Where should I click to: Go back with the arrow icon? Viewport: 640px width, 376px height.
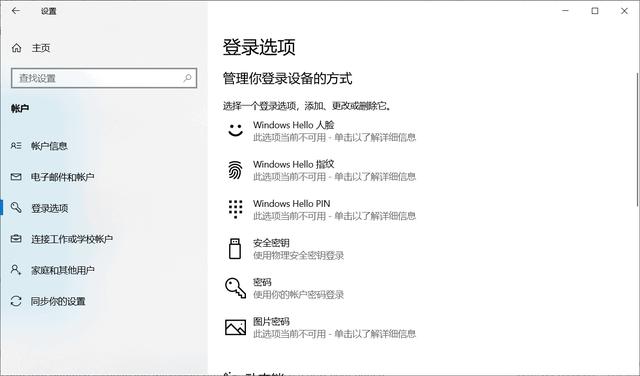(16, 11)
